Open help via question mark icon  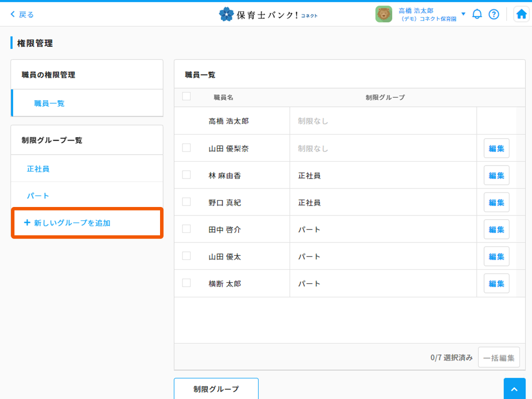pyautogui.click(x=494, y=14)
